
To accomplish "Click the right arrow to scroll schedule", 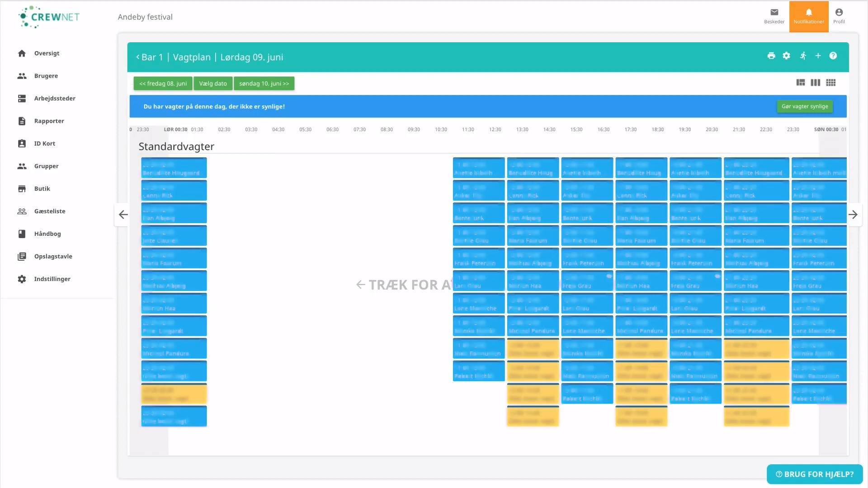I will pyautogui.click(x=853, y=215).
